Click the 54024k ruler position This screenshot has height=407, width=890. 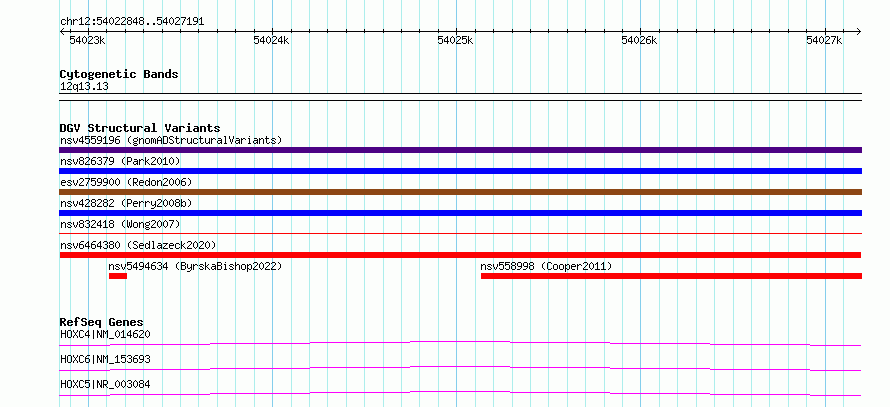pyautogui.click(x=271, y=40)
